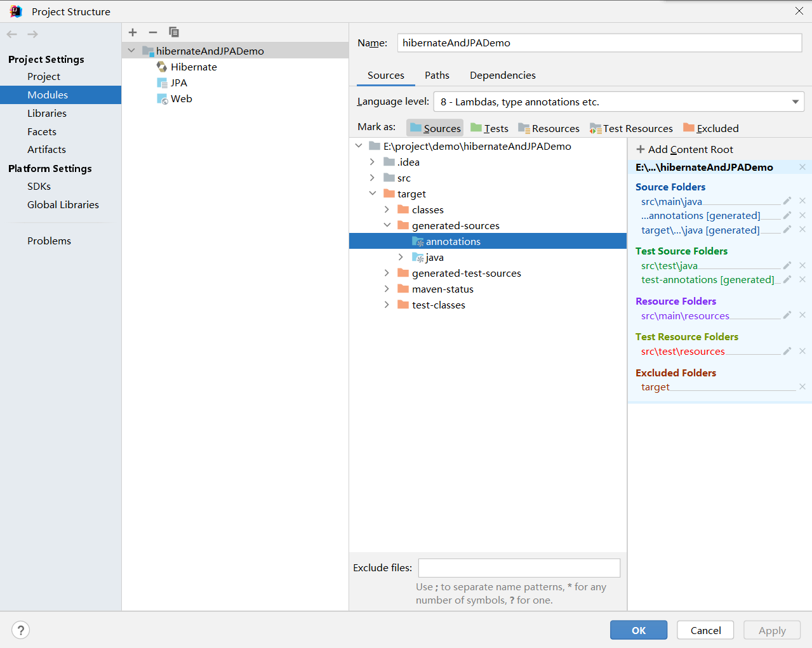Click the back navigation arrow

(12, 34)
